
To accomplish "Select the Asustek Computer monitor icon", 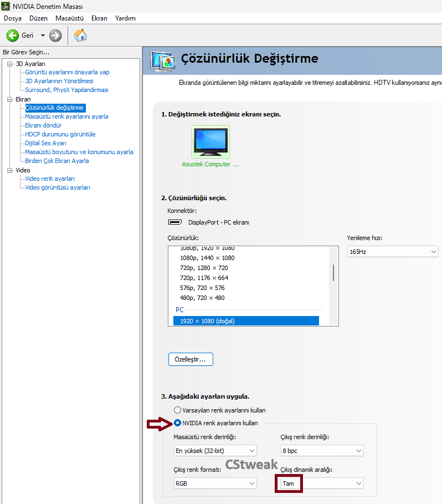I will click(x=210, y=142).
